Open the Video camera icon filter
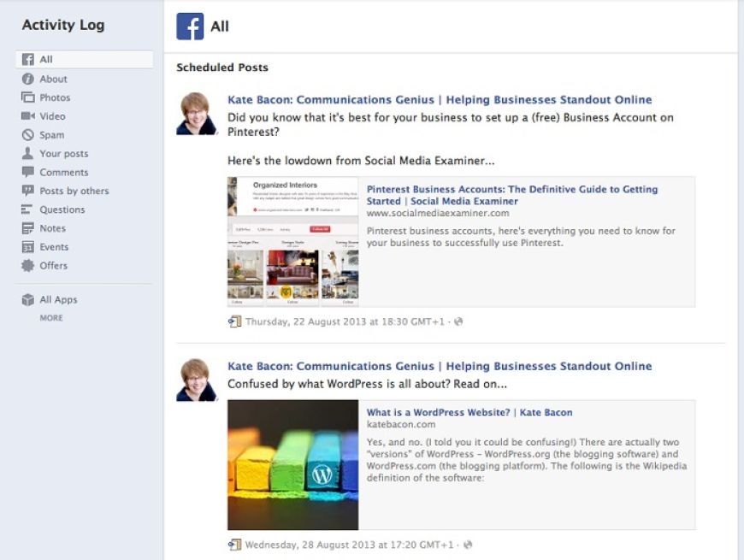 pos(27,116)
